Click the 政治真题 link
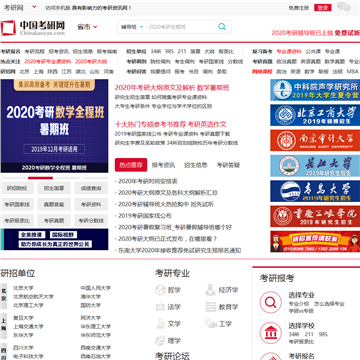 click(x=287, y=61)
